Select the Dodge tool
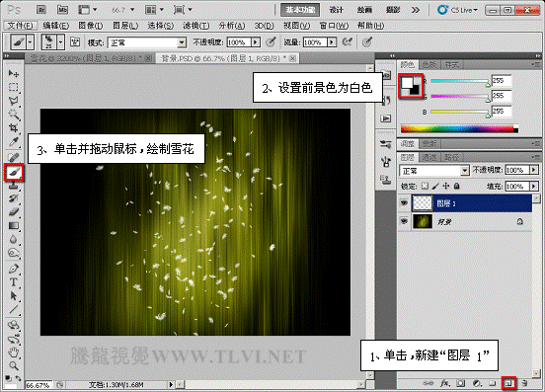 [14, 253]
